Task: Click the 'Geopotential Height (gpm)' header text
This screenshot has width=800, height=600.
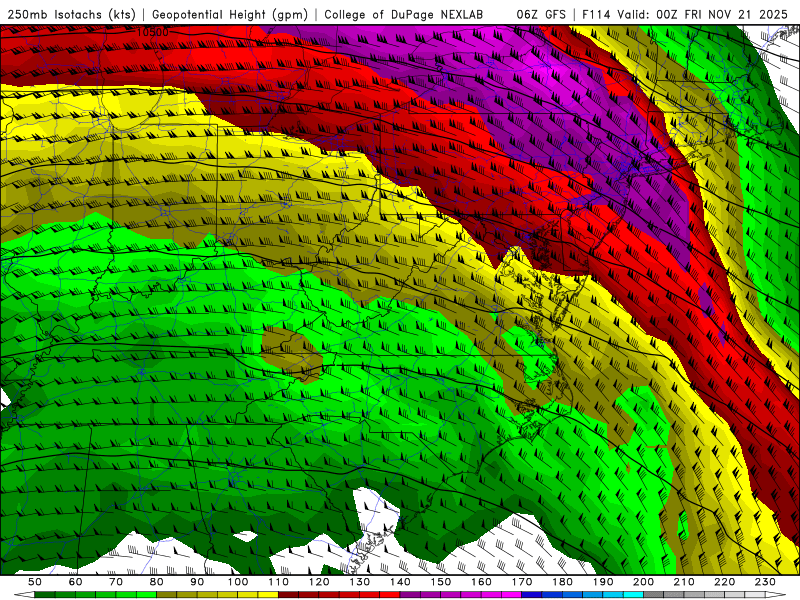Action: [230, 14]
